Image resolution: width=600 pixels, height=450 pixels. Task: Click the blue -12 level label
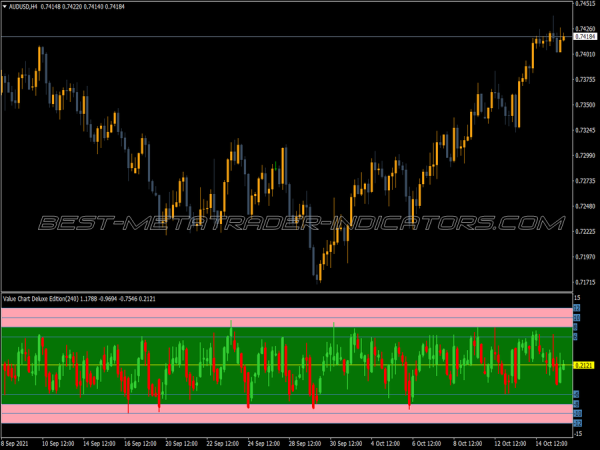(577, 423)
